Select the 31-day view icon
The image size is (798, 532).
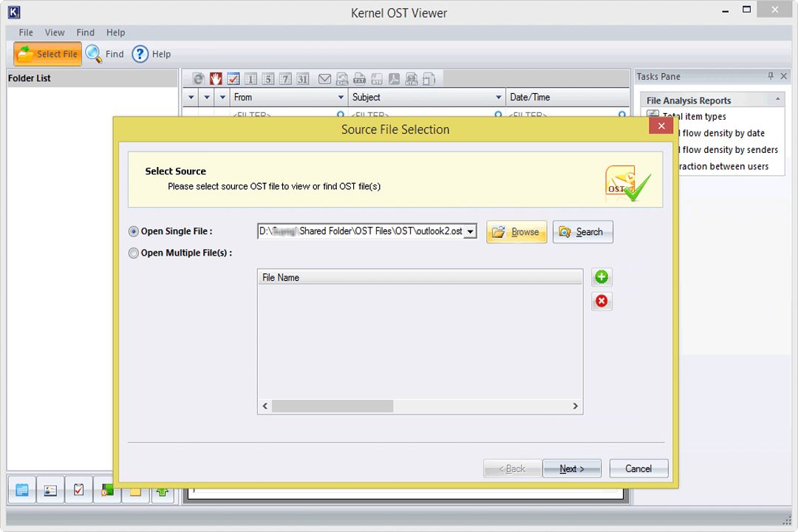[303, 79]
